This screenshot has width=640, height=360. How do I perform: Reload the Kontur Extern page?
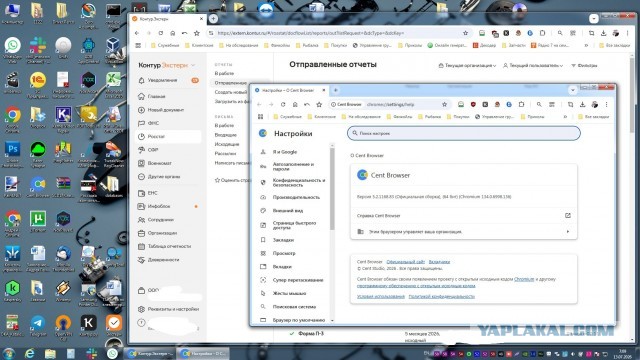tap(161, 33)
